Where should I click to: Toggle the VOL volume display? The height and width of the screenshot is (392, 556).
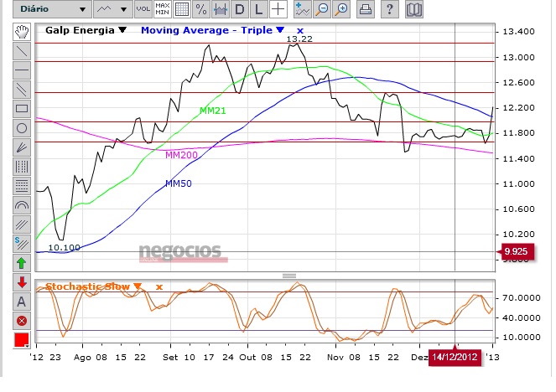click(143, 9)
